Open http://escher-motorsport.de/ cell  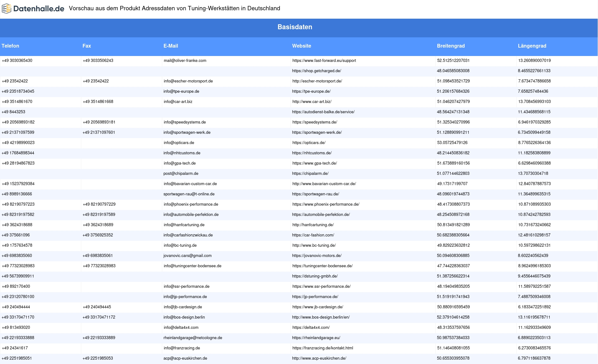point(317,81)
